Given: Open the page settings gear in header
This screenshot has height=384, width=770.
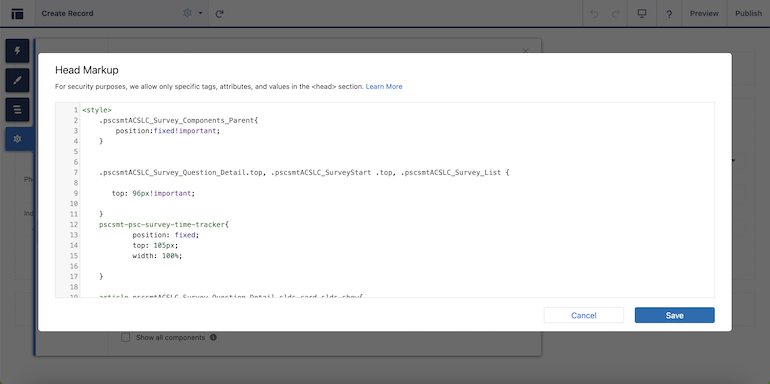Looking at the screenshot, I should [x=187, y=13].
